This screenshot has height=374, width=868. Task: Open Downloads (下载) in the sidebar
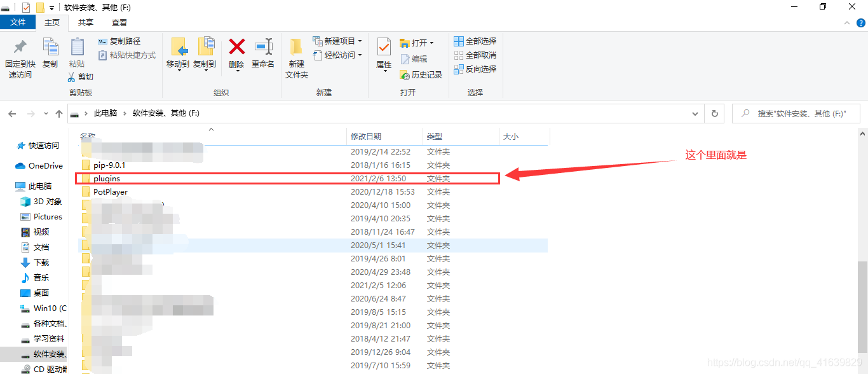(35, 263)
